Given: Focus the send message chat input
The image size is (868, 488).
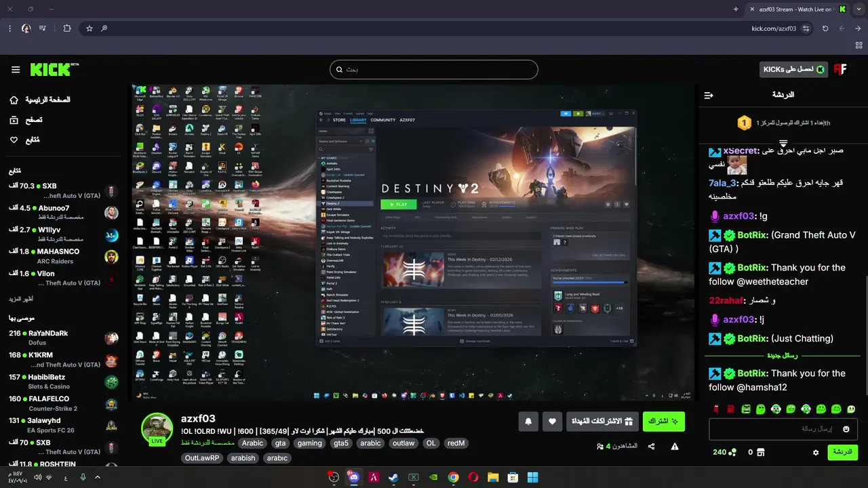Looking at the screenshot, I should pos(783,429).
